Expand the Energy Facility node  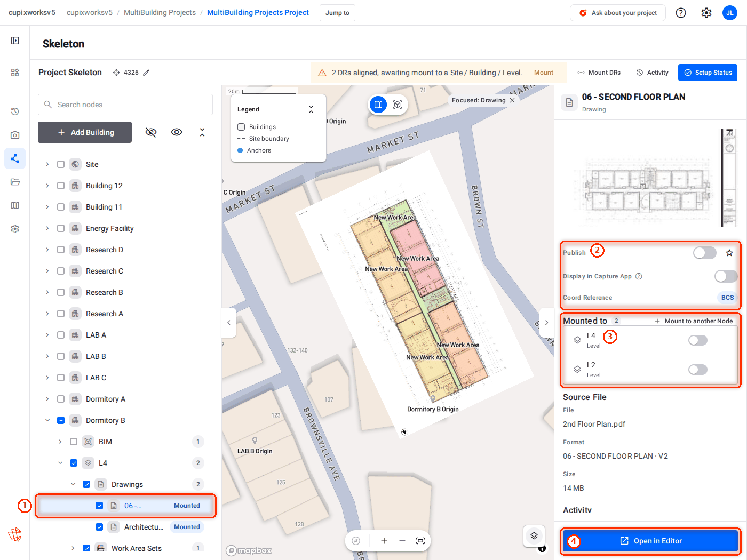click(47, 228)
